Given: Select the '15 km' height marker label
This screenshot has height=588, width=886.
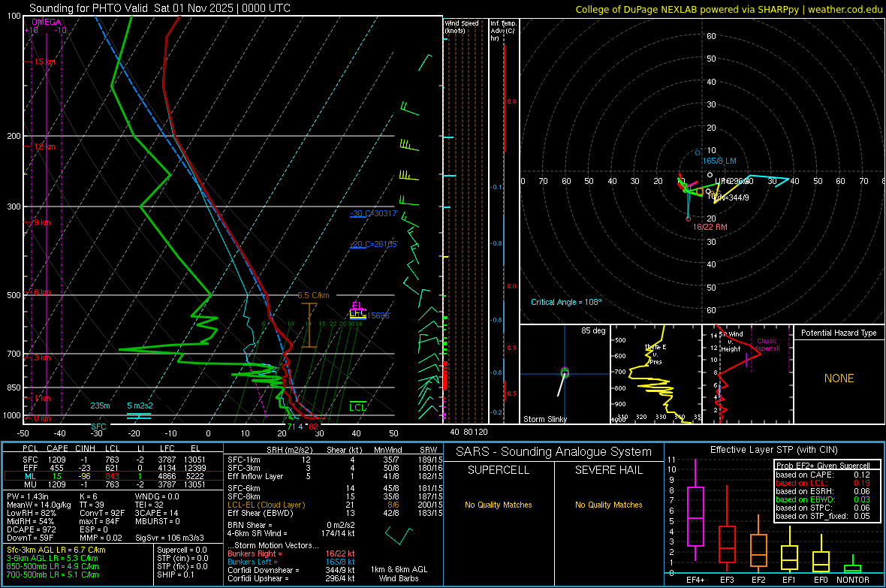Looking at the screenshot, I should click(x=44, y=62).
